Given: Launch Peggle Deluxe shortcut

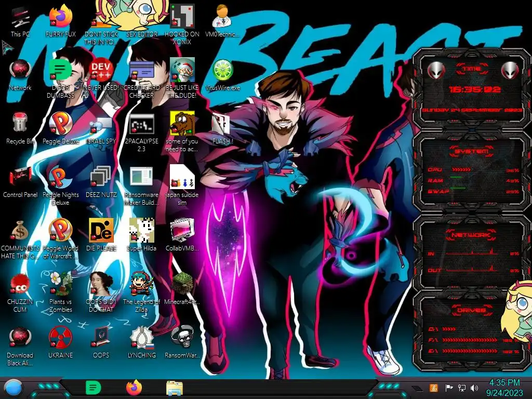Looking at the screenshot, I should pyautogui.click(x=60, y=129).
